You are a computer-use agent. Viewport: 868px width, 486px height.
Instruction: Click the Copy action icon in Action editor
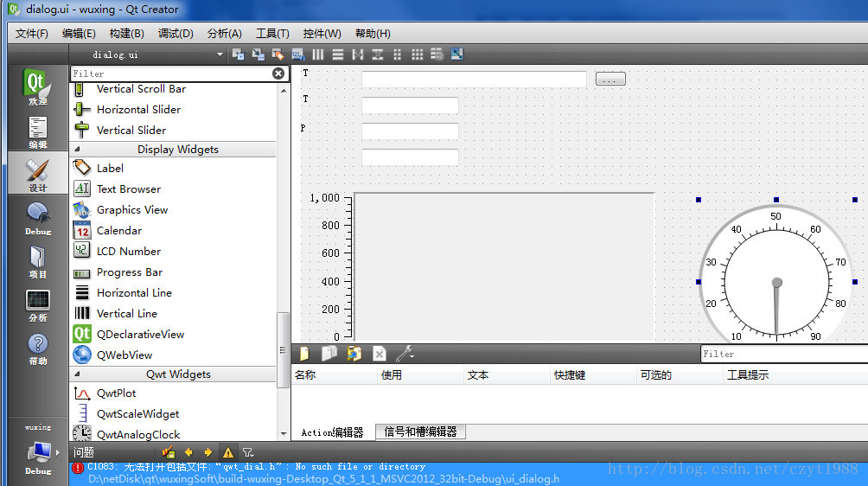[x=329, y=353]
